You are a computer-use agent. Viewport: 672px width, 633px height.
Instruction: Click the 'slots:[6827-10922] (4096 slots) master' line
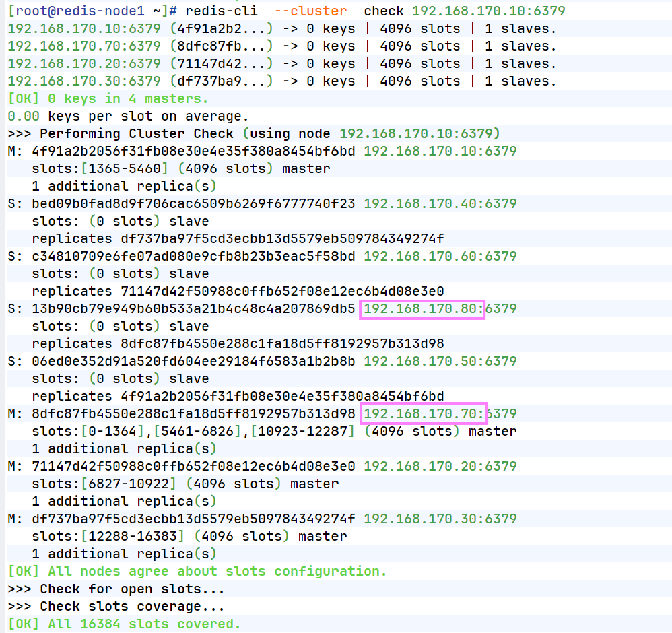click(x=185, y=484)
